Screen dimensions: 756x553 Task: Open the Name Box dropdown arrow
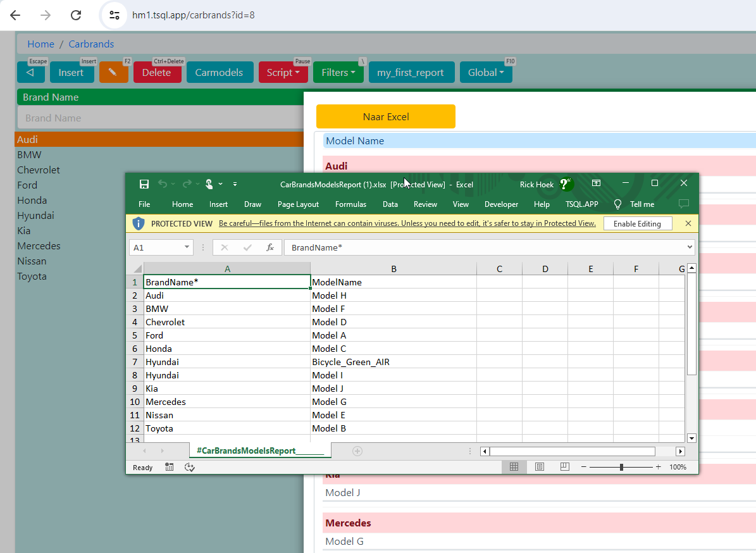pos(187,247)
